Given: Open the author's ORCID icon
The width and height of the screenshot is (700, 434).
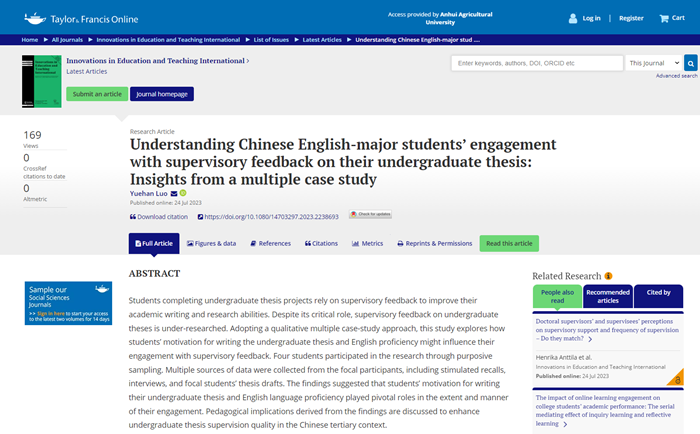Looking at the screenshot, I should coord(183,193).
